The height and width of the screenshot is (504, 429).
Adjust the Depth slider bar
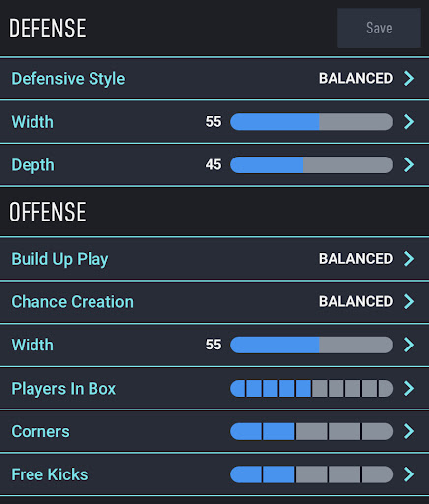[311, 164]
